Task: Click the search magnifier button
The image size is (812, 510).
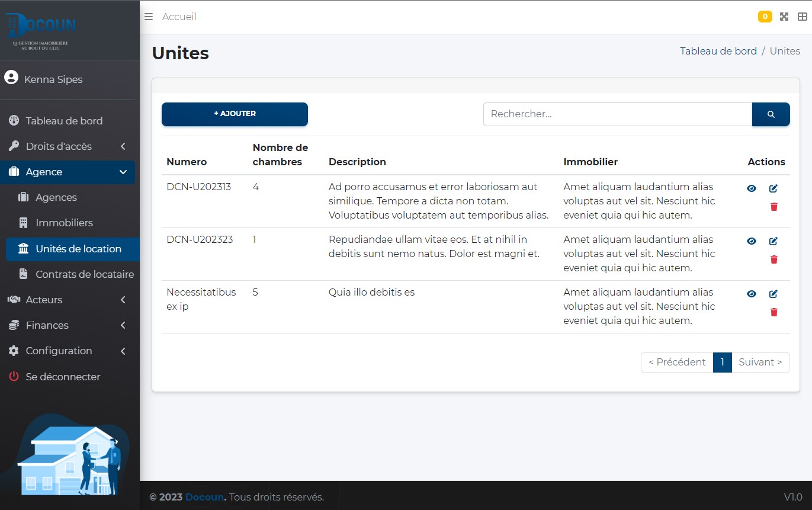Action: click(771, 114)
